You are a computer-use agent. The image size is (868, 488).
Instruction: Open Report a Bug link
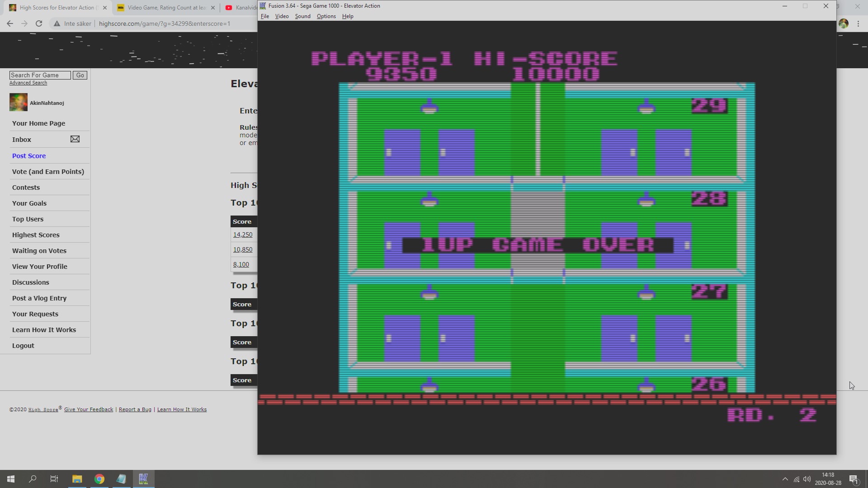135,409
